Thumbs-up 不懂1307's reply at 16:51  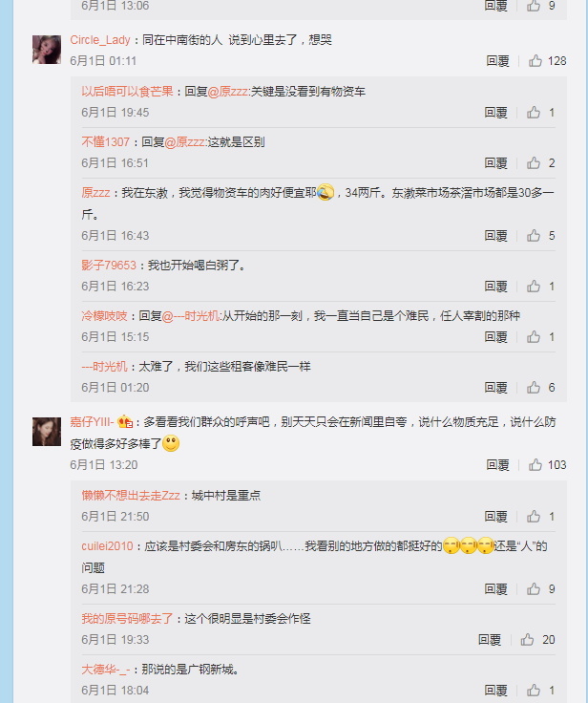pyautogui.click(x=534, y=162)
